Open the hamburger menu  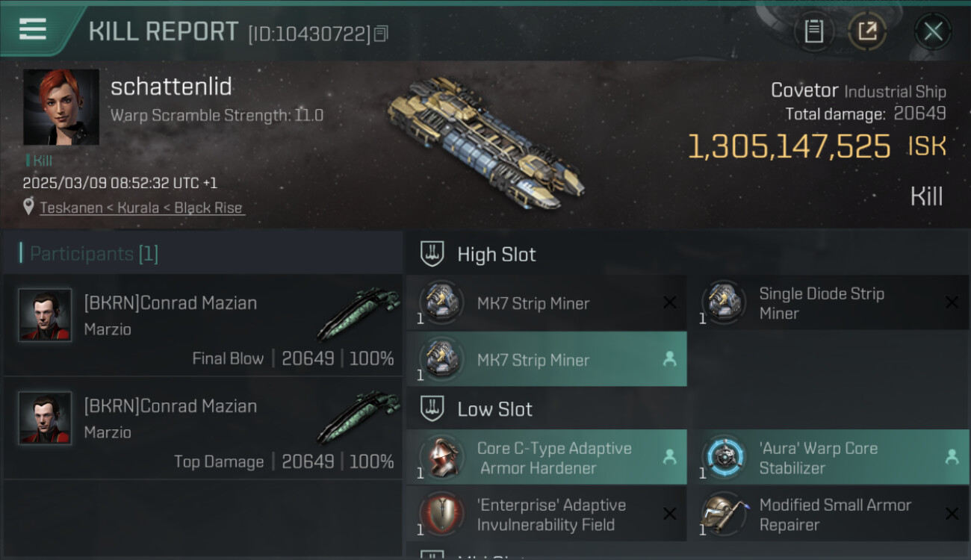tap(33, 30)
